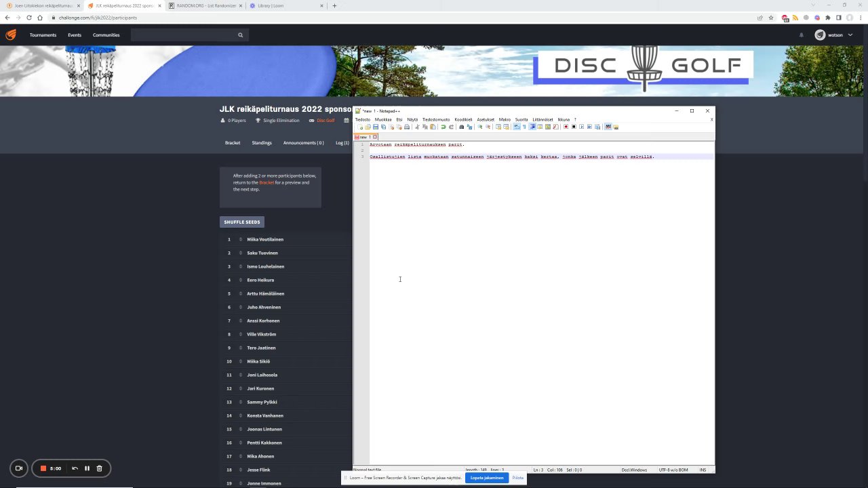Click the Notepad++ Redo arrow icon

point(451,127)
